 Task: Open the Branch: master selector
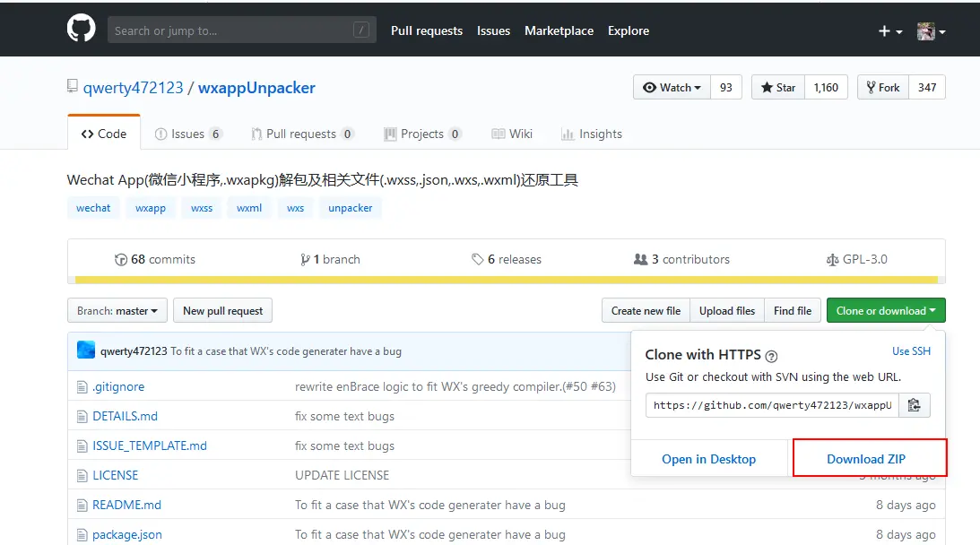[x=117, y=311]
